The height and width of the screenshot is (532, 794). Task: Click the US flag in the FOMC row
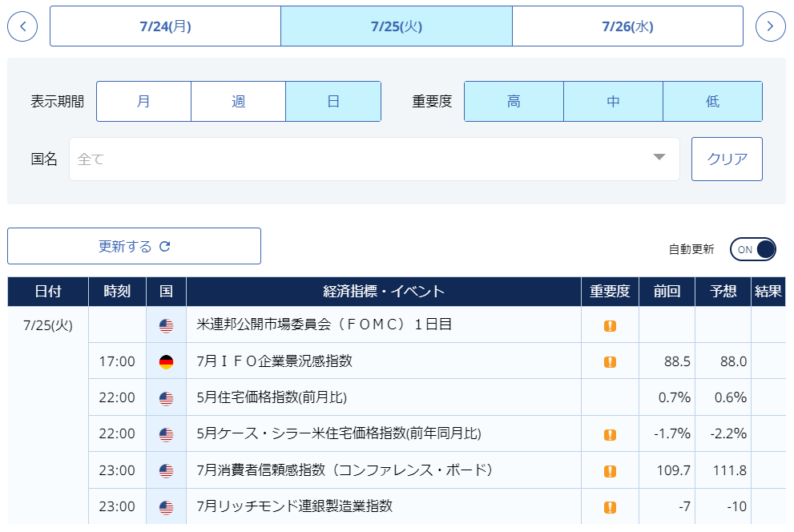[166, 325]
